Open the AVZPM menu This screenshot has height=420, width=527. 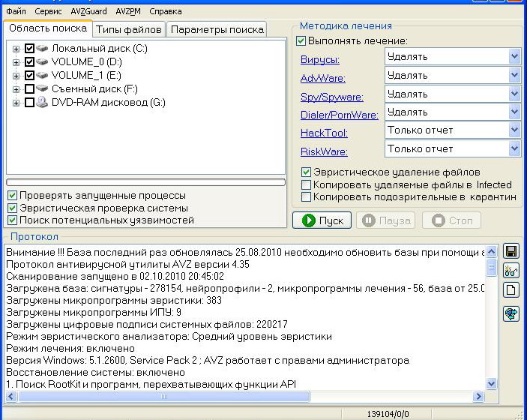128,11
